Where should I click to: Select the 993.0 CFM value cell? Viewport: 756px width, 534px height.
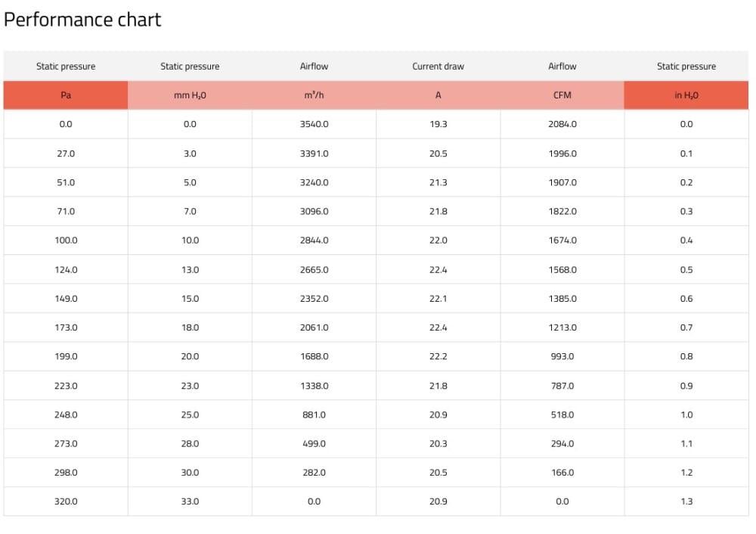(562, 356)
